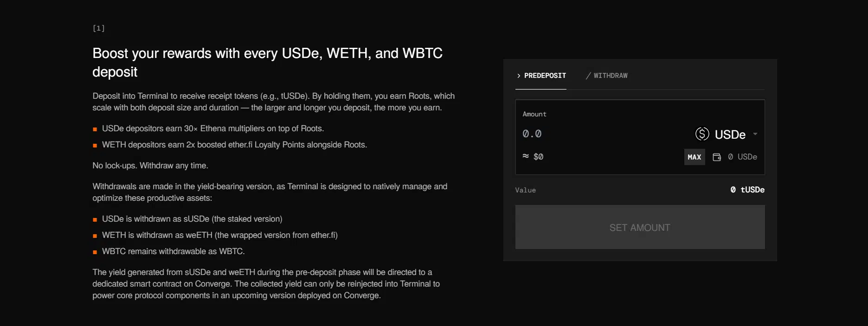
Task: Click the orange bullet beside WETH depositors
Action: coord(95,146)
